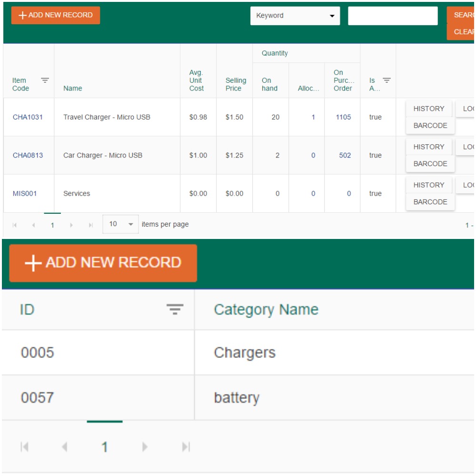476x476 pixels.
Task: Open item code CHA1031 link
Action: tap(28, 117)
